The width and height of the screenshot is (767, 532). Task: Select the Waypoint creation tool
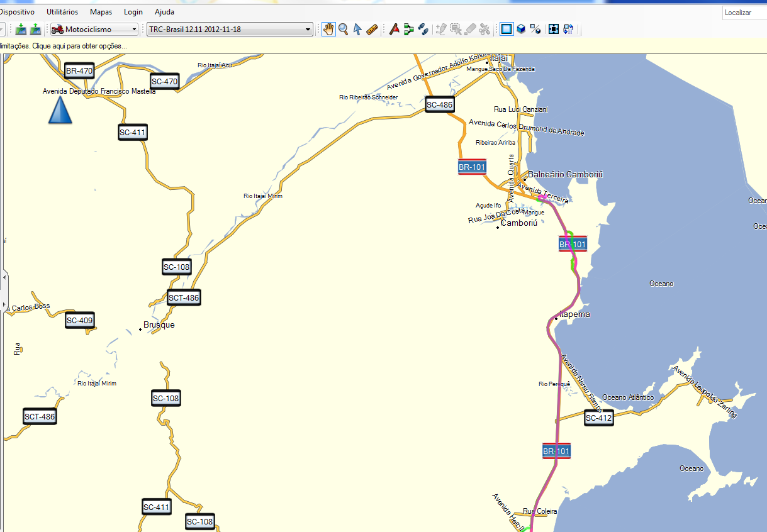(393, 29)
